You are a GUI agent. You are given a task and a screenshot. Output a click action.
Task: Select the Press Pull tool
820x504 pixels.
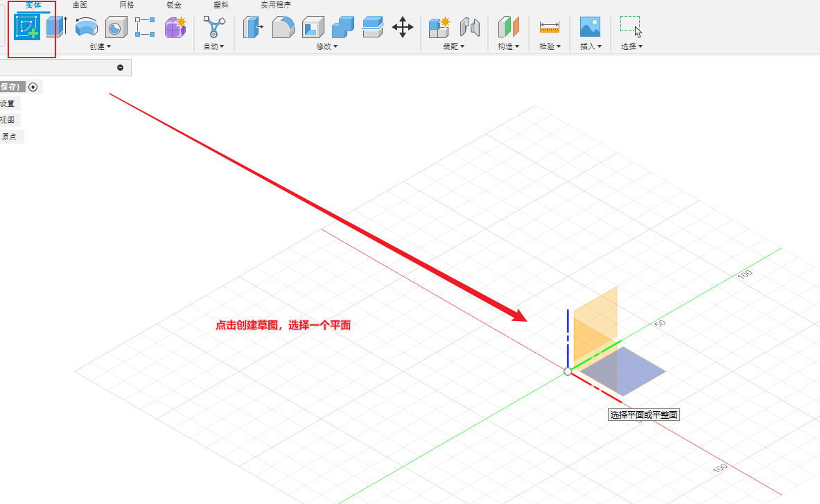253,27
